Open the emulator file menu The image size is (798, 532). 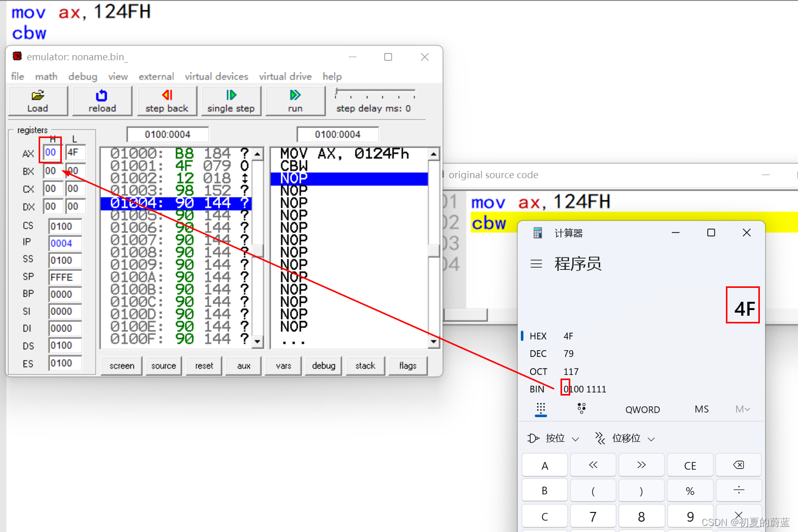(18, 76)
